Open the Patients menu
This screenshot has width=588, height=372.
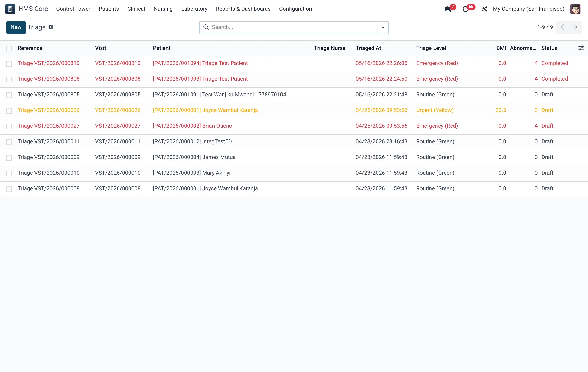tap(109, 9)
